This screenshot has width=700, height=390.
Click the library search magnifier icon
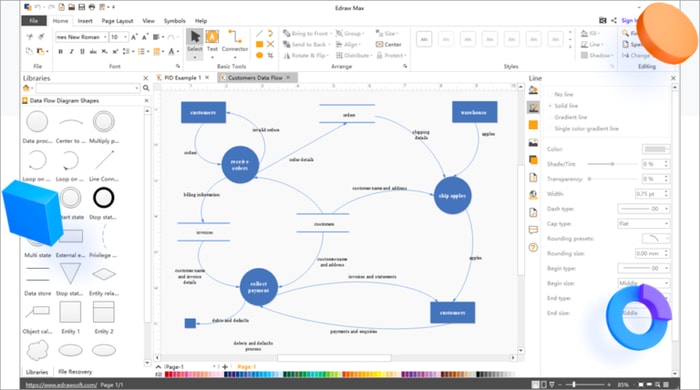146,88
